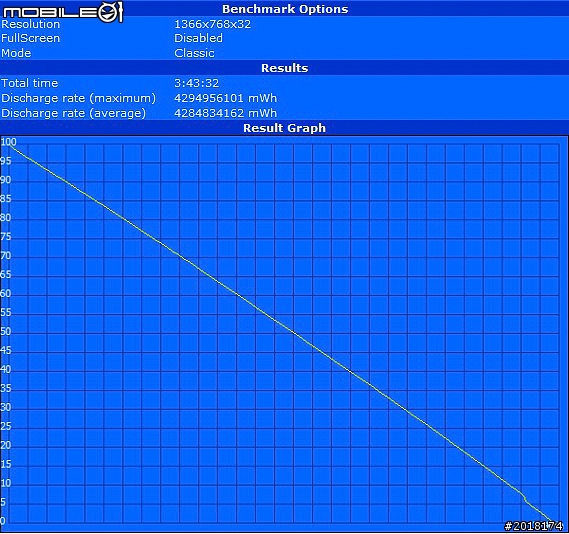
Task: Click the 'FullScreen' label
Action: [30, 38]
